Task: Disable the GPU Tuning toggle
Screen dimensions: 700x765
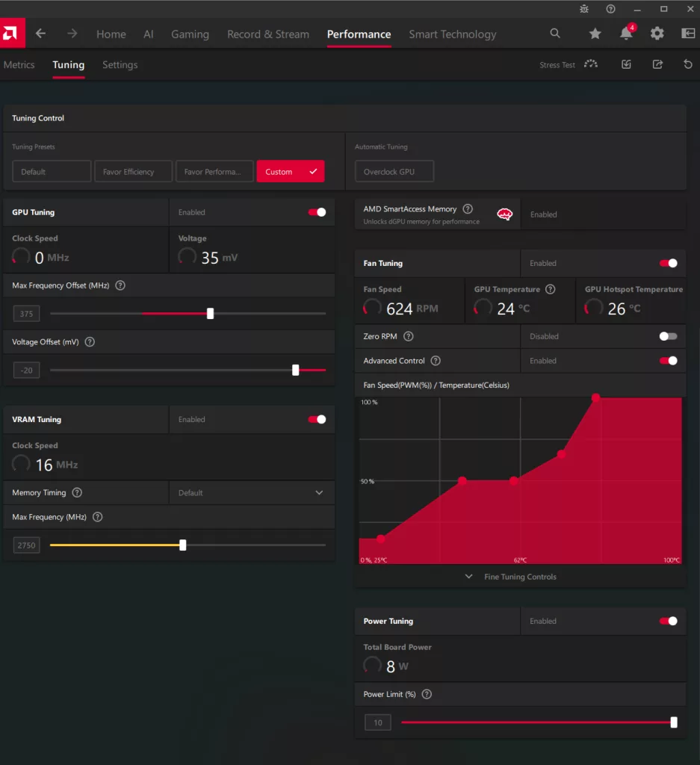Action: click(317, 212)
